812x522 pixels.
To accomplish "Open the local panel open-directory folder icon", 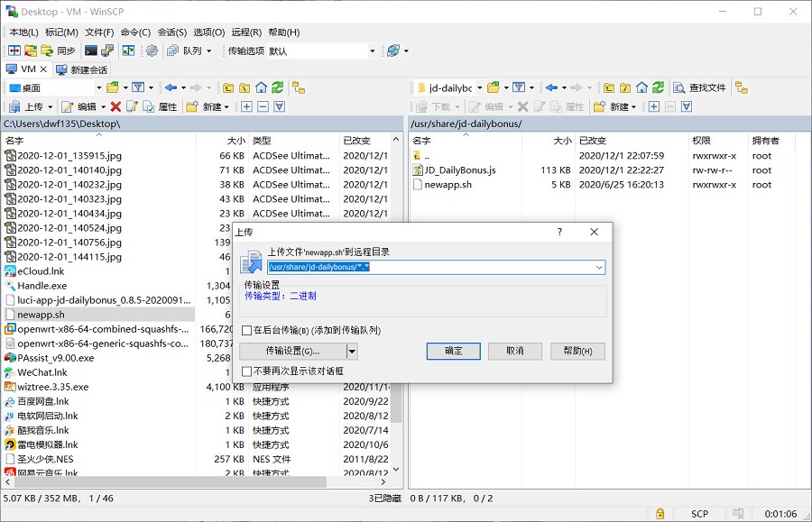I will click(113, 87).
